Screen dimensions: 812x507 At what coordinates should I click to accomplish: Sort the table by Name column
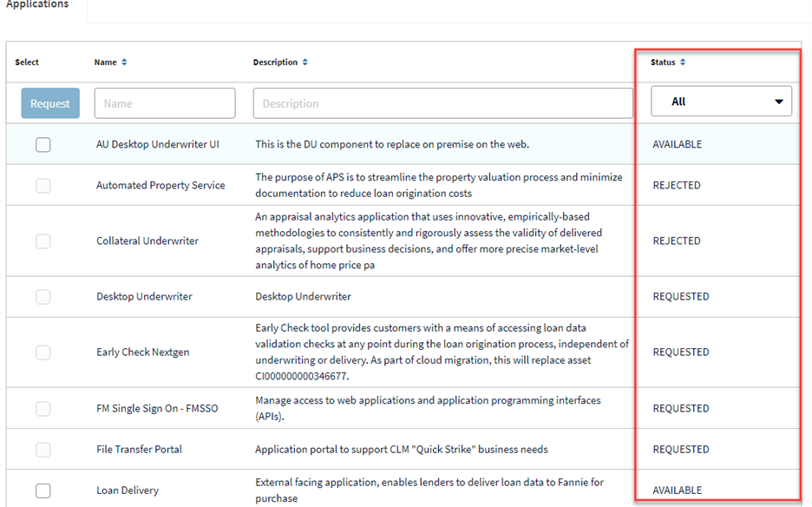tap(124, 63)
